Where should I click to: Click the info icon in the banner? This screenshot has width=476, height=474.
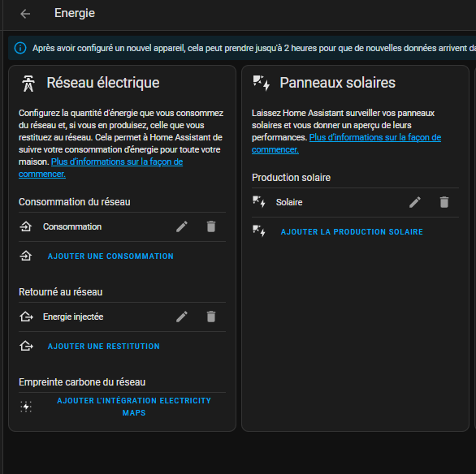(20, 48)
